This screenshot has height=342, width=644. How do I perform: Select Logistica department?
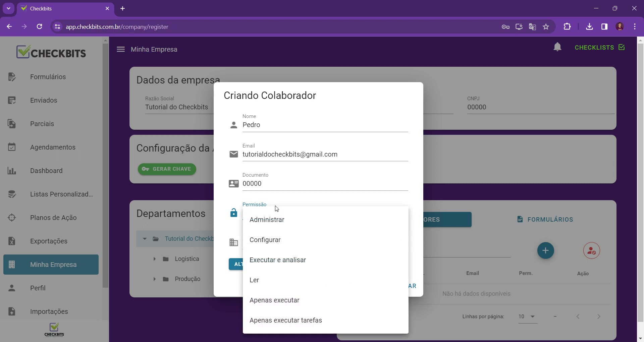(x=187, y=259)
